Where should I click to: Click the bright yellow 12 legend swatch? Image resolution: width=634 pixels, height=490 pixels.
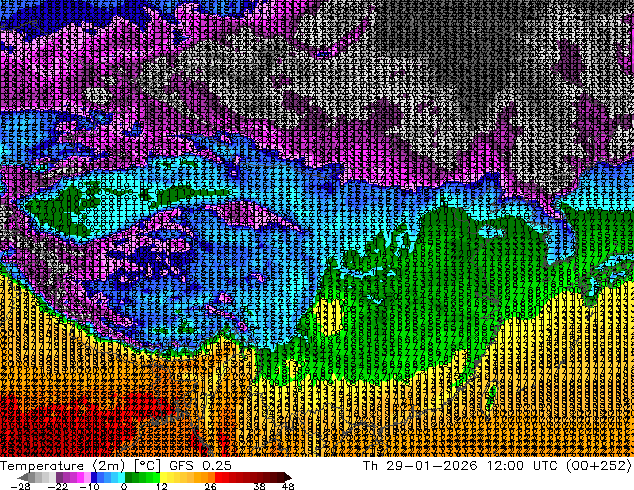tap(163, 477)
